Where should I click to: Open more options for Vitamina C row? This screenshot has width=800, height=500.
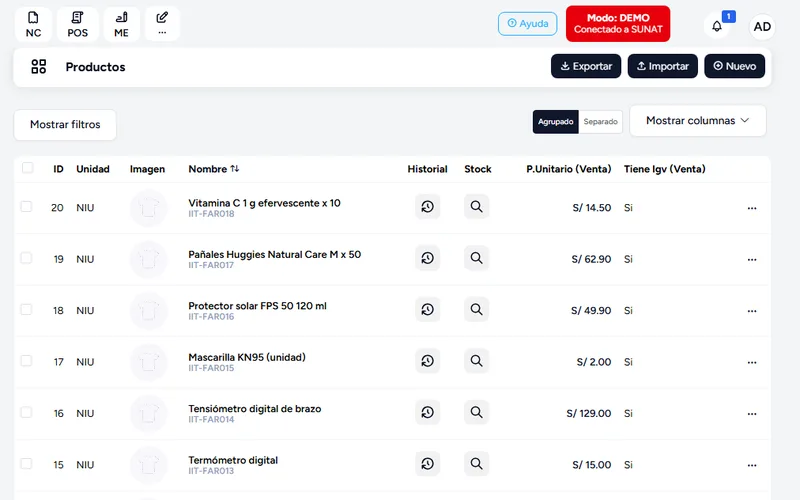(752, 208)
